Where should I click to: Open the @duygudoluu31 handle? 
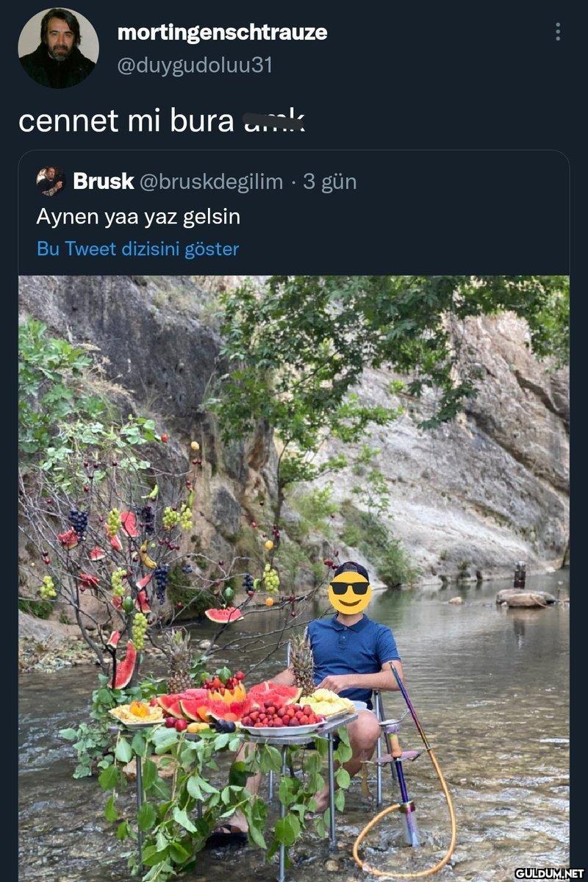195,65
